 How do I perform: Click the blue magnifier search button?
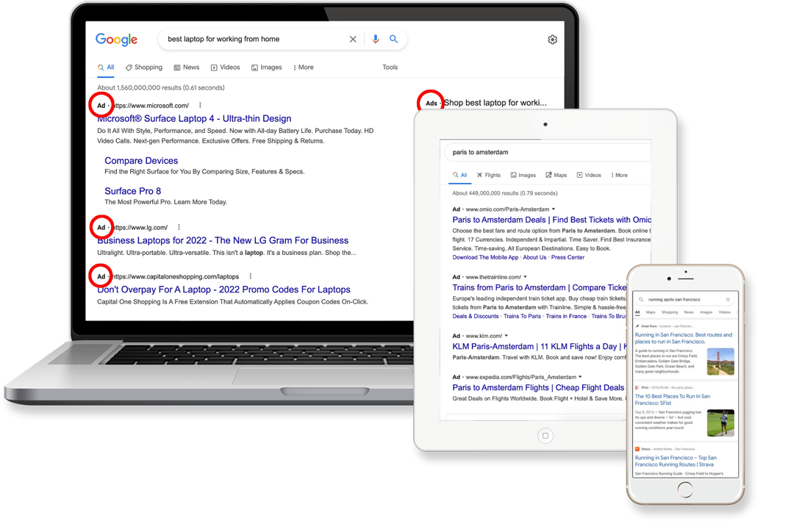[393, 39]
